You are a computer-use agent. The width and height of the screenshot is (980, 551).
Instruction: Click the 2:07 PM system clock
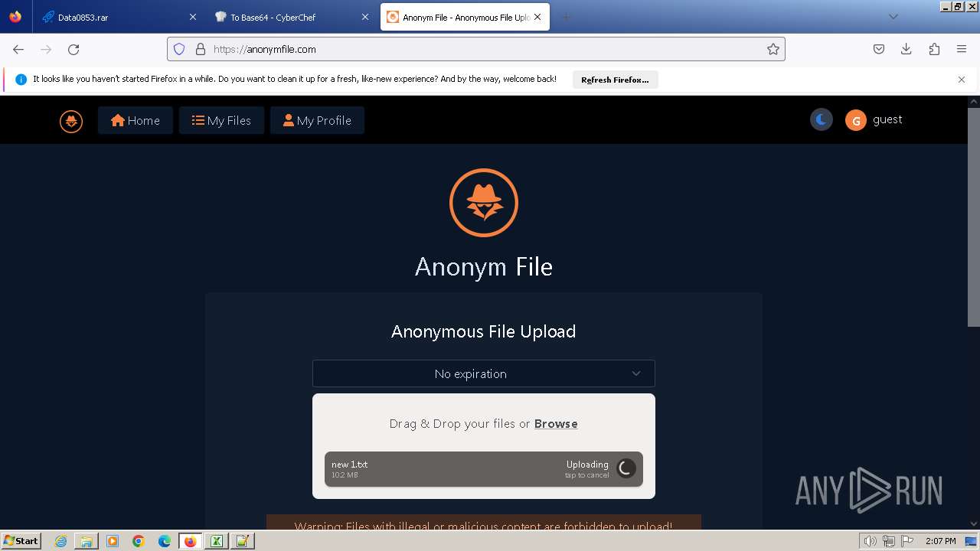(x=941, y=541)
